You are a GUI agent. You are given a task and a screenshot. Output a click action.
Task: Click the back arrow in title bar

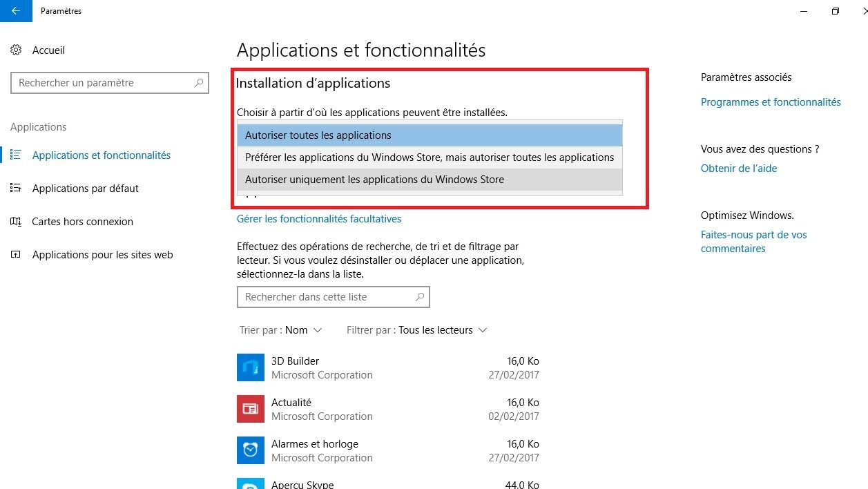tap(16, 11)
